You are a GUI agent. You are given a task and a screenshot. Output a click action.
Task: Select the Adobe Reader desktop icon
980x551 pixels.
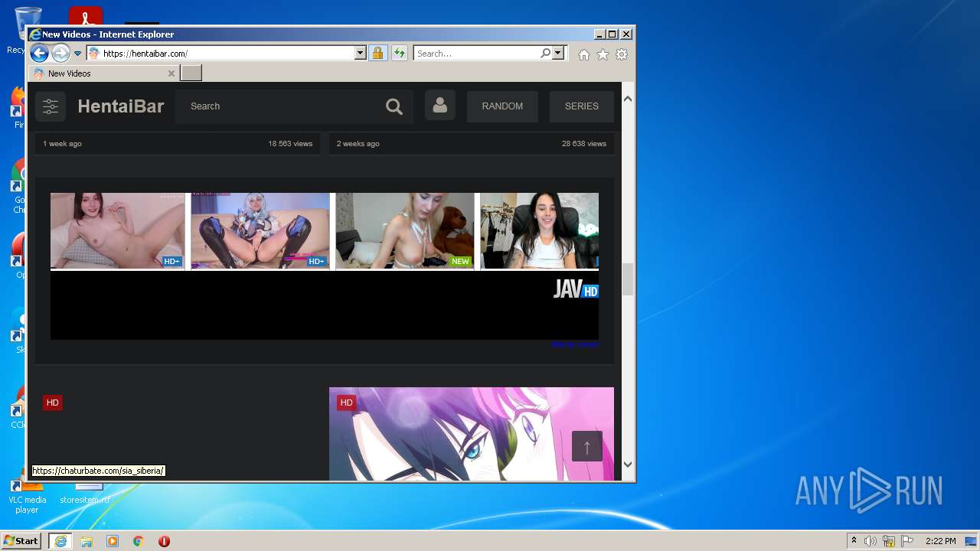(85, 17)
